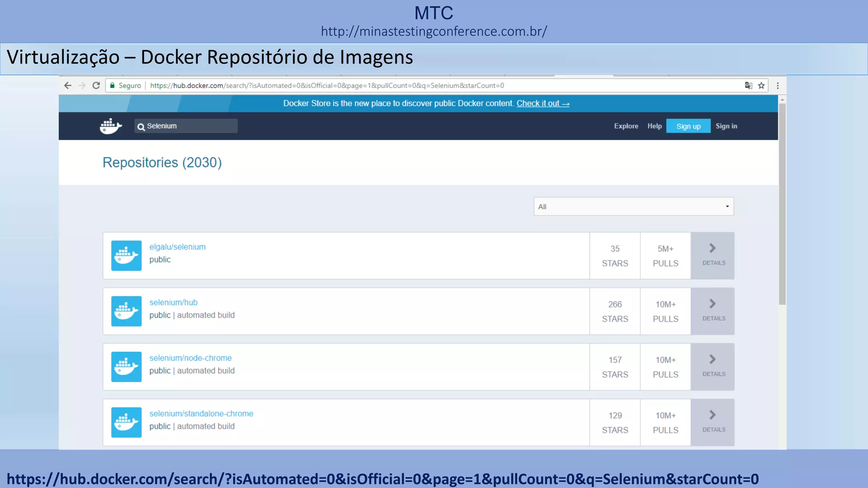Click the 129 STARS cell

point(615,422)
